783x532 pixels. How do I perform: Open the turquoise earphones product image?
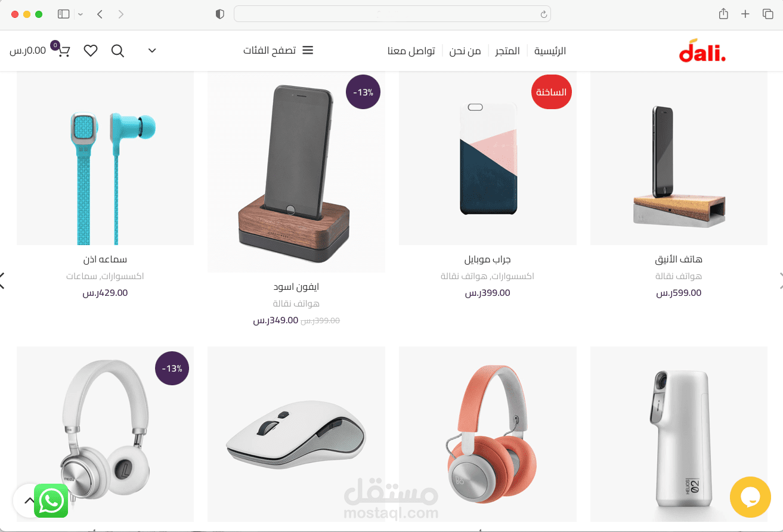[x=105, y=158]
